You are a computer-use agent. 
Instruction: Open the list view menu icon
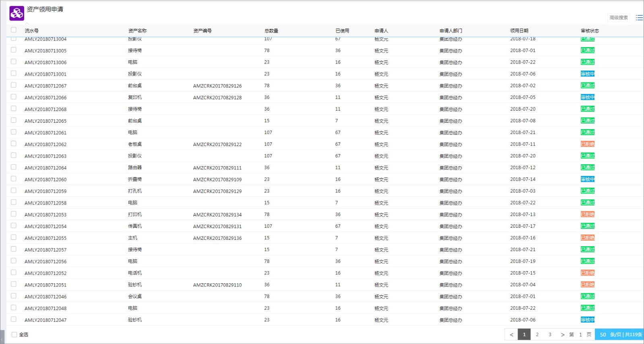click(639, 18)
